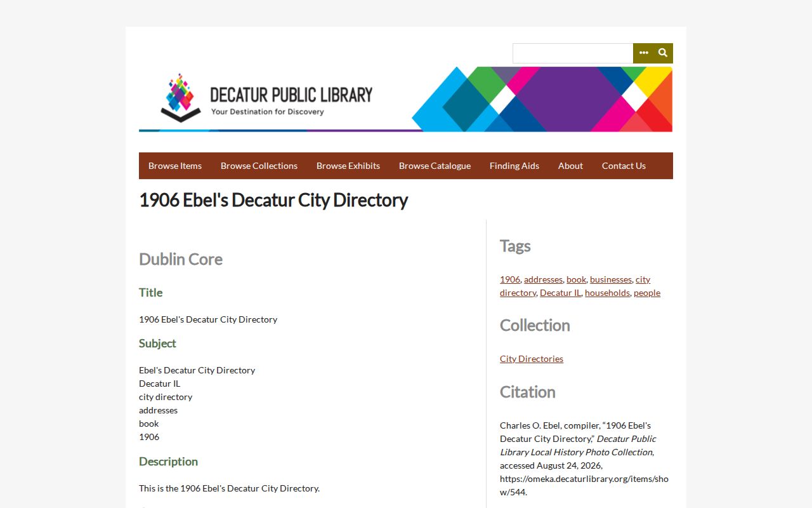
Task: Click the page heading 1906 Ebel's Decatur City Directory
Action: (x=273, y=200)
